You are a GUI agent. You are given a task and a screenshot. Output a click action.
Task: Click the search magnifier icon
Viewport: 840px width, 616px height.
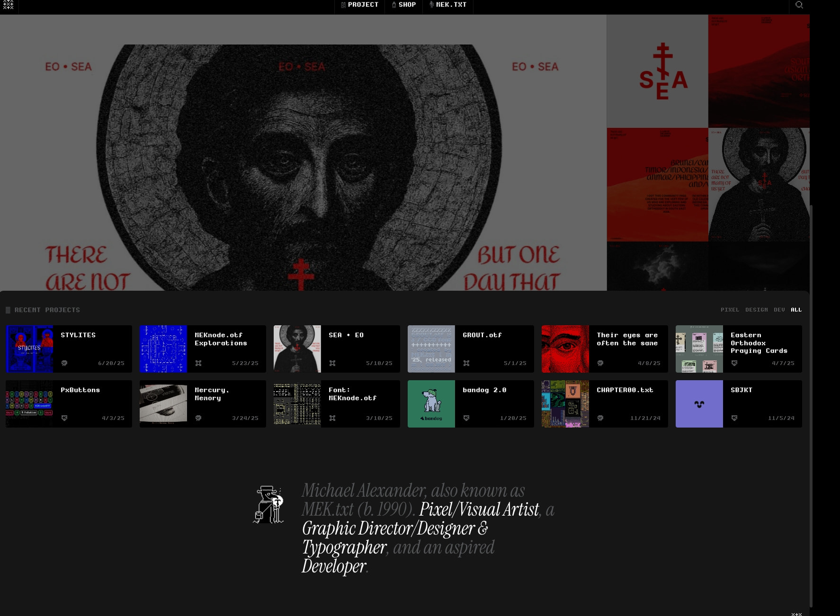tap(799, 5)
